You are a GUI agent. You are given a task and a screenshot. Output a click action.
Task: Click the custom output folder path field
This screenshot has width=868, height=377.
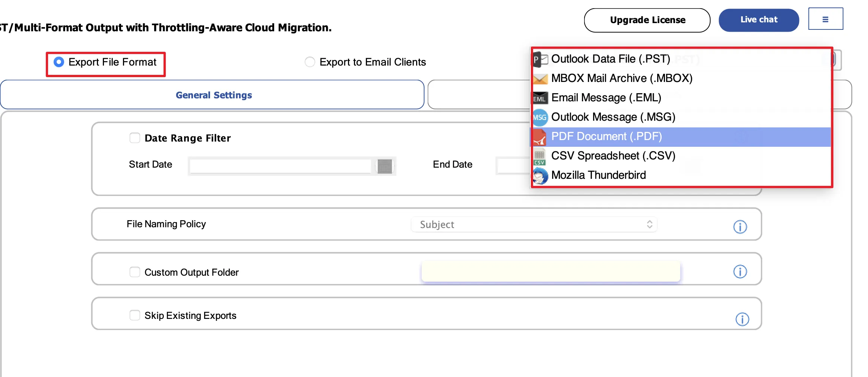point(551,271)
